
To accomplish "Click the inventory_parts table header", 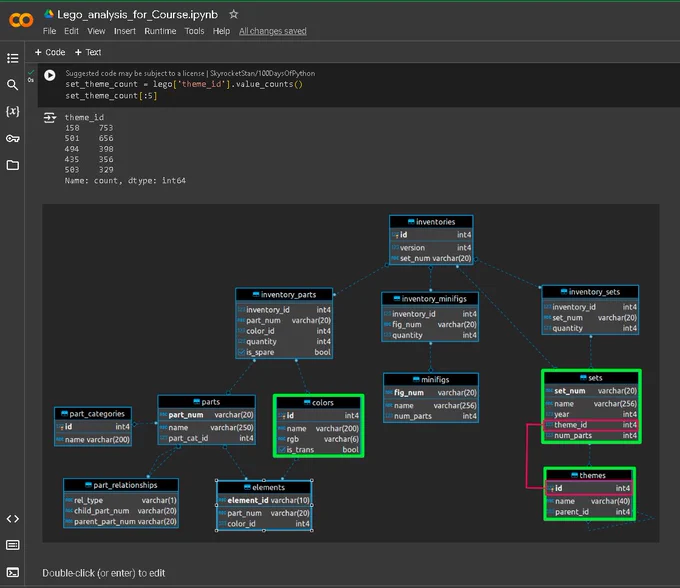I will click(284, 295).
